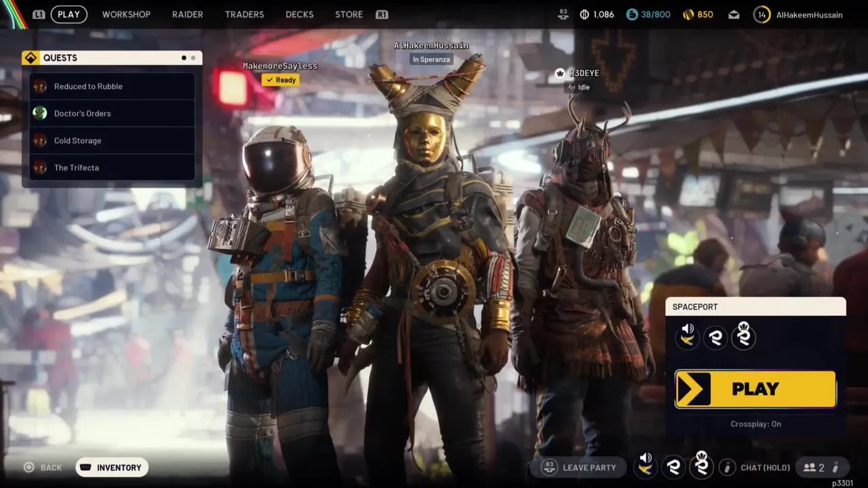This screenshot has height=488, width=868.
Task: Click the Quests panel diamond icon
Action: click(31, 58)
